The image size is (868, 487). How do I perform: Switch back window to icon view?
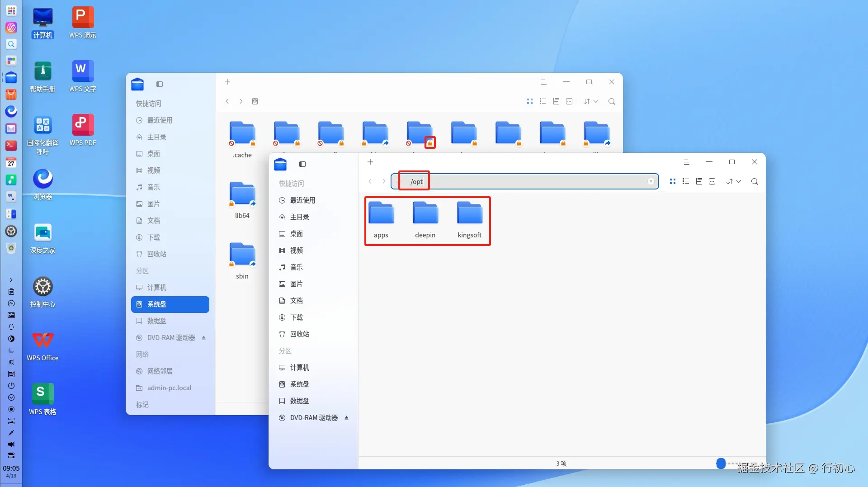(530, 101)
